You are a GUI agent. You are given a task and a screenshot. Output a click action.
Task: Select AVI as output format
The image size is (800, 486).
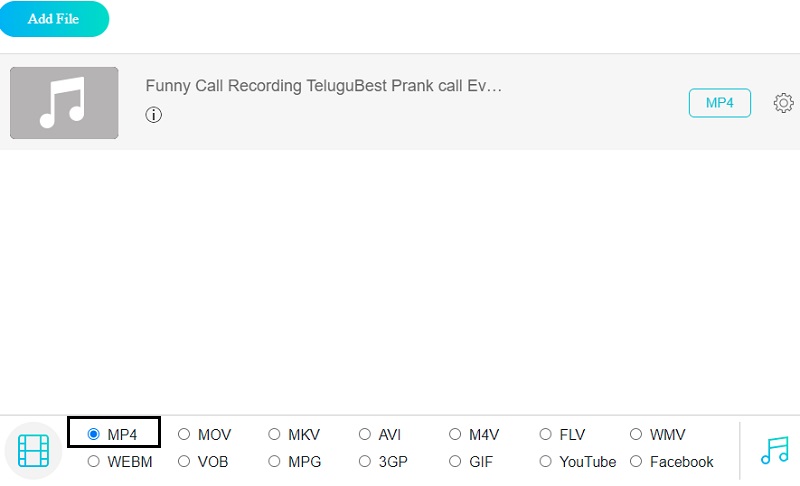pos(365,434)
